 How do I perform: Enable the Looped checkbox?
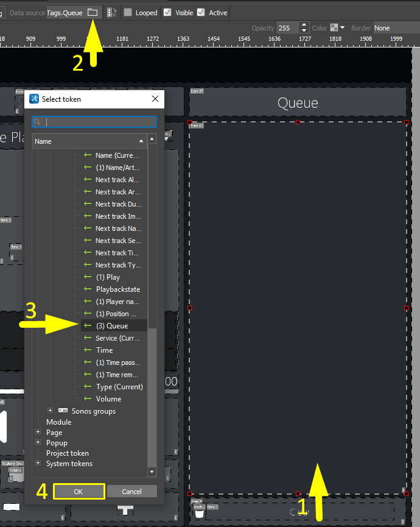pos(128,12)
